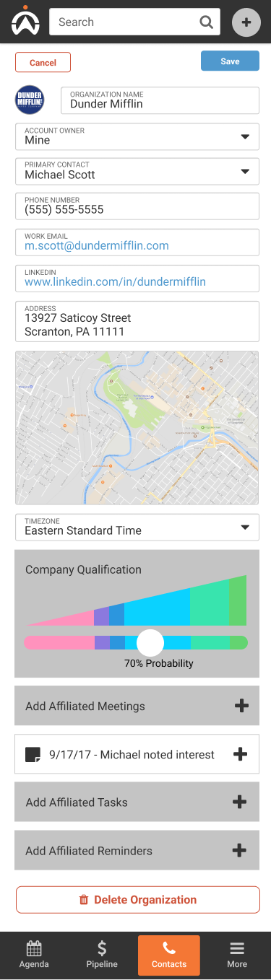Tap the round plus add button

(x=246, y=22)
